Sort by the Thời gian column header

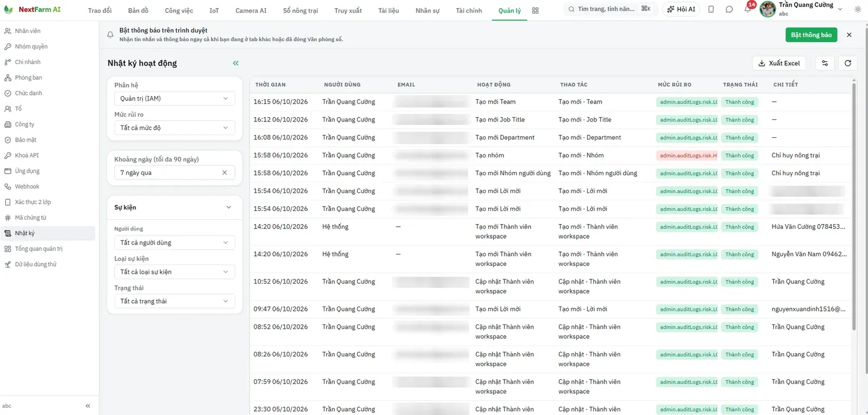click(x=271, y=85)
